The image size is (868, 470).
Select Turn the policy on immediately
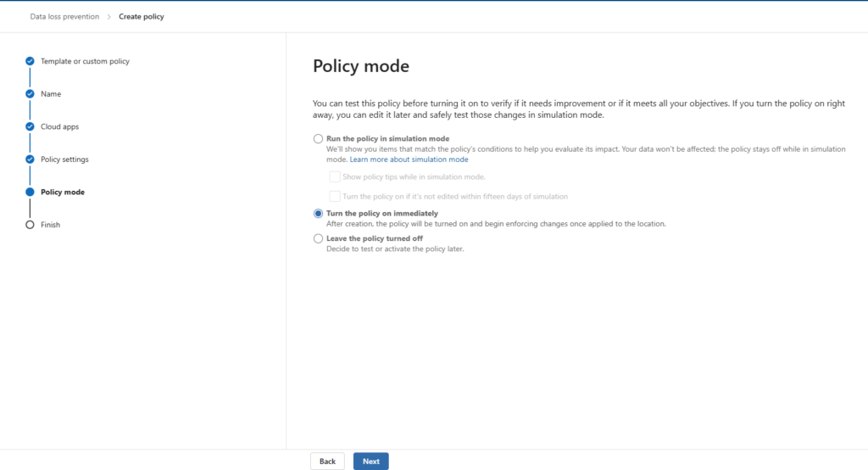pyautogui.click(x=319, y=214)
